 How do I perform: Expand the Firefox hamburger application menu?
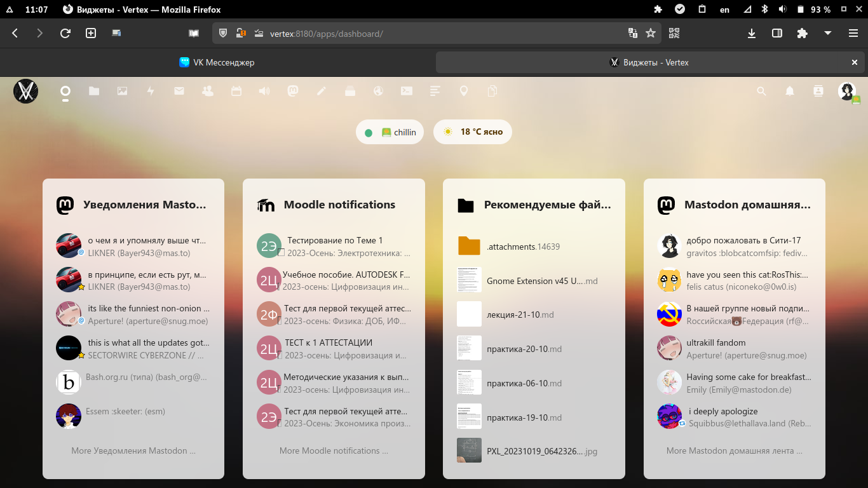pyautogui.click(x=853, y=33)
